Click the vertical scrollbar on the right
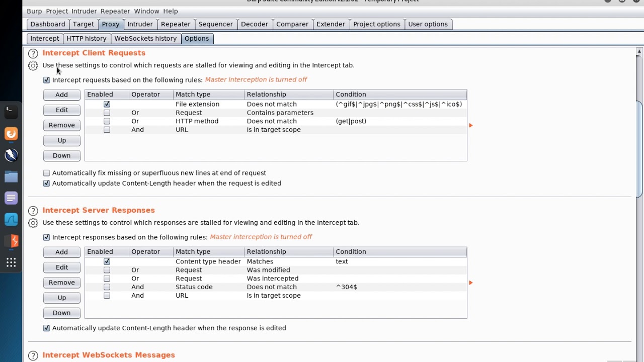The width and height of the screenshot is (644, 362). pos(639,151)
